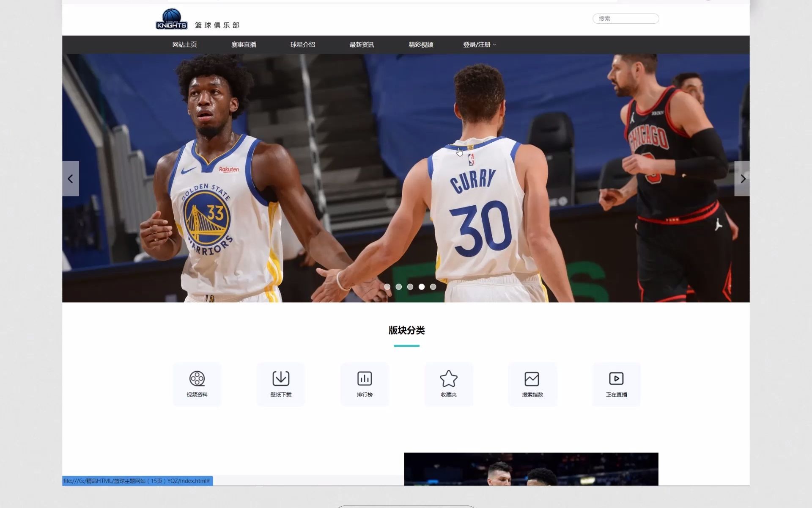The width and height of the screenshot is (812, 508).
Task: Click the 版块分类 section heading
Action: pyautogui.click(x=406, y=330)
